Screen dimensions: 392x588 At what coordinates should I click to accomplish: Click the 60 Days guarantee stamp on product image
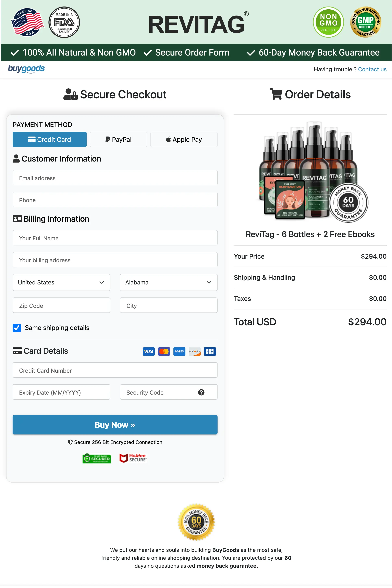pos(348,202)
